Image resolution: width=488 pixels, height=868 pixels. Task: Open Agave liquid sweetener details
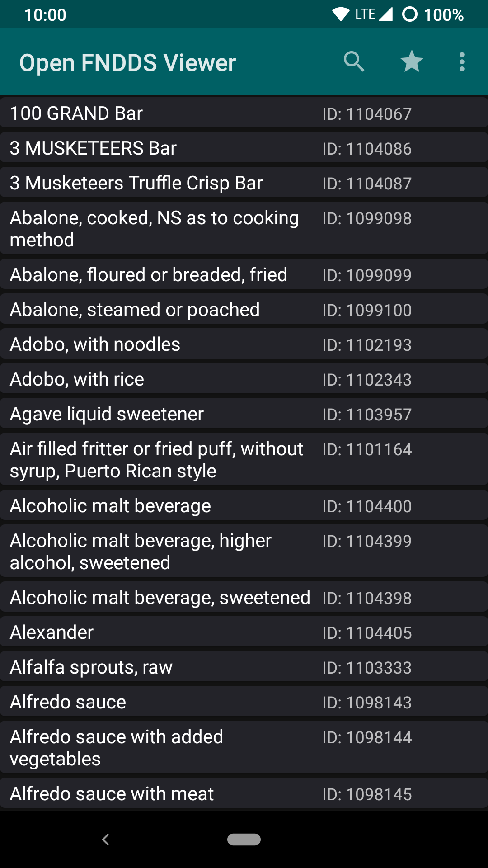pos(244,414)
